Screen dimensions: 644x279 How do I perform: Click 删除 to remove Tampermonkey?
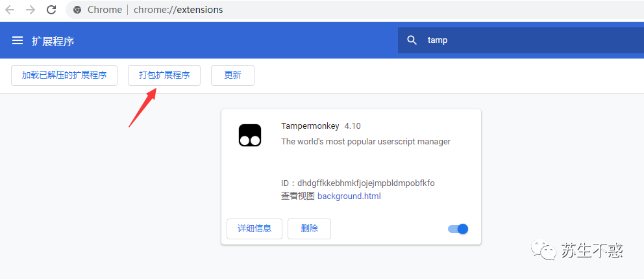(309, 229)
